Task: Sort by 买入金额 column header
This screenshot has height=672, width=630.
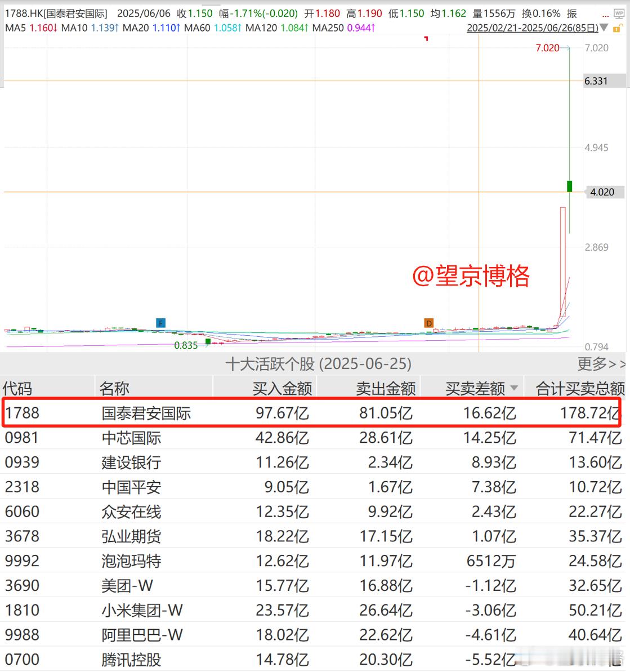Action: tap(282, 388)
